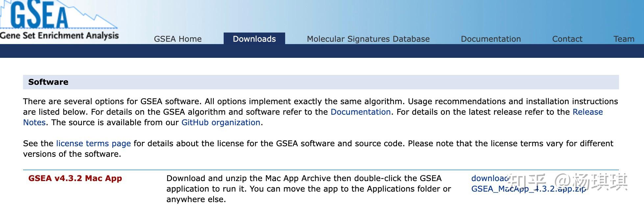Follow the Documentation link in the paragraph

(360, 112)
